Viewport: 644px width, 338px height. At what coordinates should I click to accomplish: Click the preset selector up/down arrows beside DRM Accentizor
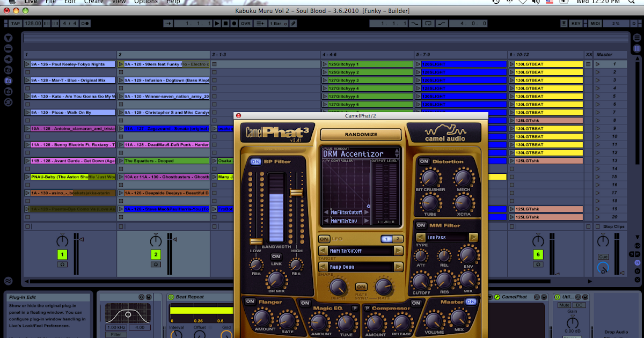coord(397,153)
